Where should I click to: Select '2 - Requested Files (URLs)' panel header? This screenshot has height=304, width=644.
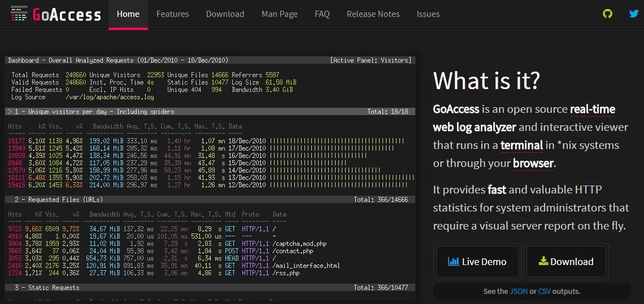[210, 200]
